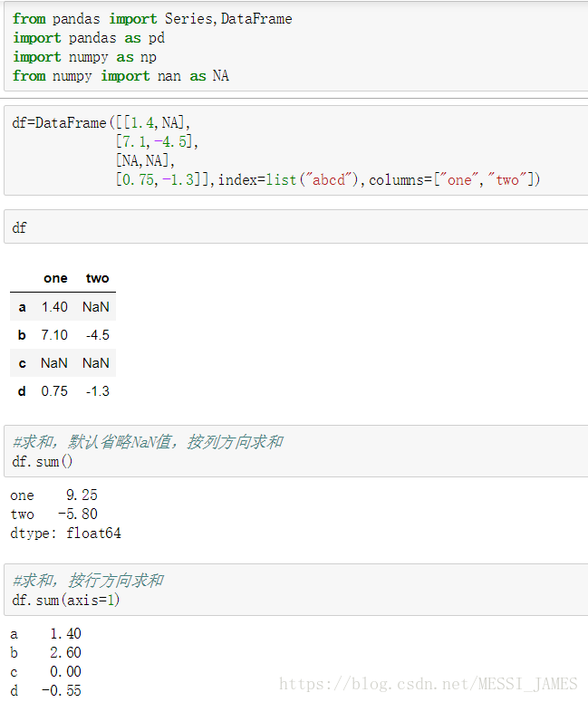Click the table cell value 1.40
Image resolution: width=588 pixels, height=702 pixels.
click(x=54, y=307)
